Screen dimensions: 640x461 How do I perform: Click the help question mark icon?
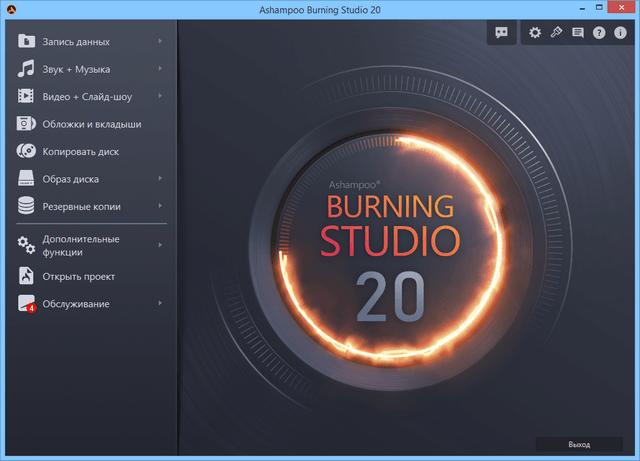(599, 33)
